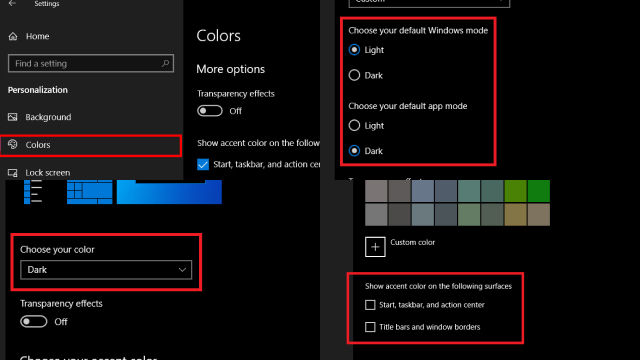Toggle Transparency effects below Choose your color

coord(33,321)
